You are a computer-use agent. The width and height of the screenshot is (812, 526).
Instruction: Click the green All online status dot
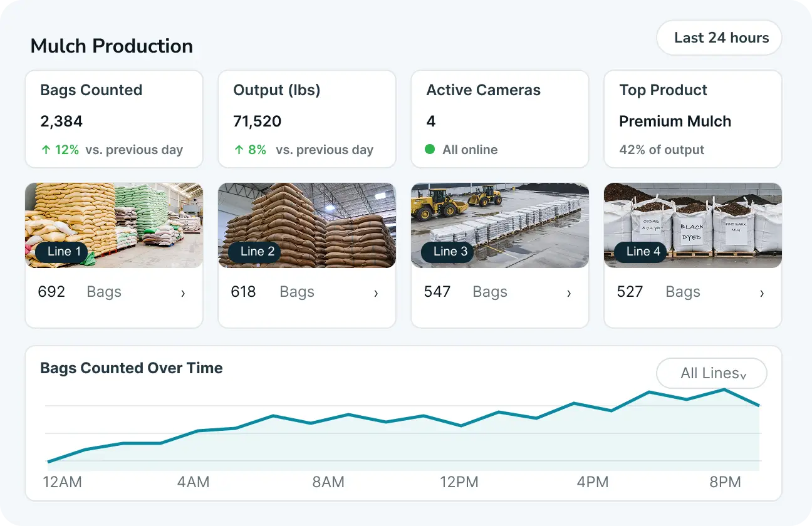point(430,150)
